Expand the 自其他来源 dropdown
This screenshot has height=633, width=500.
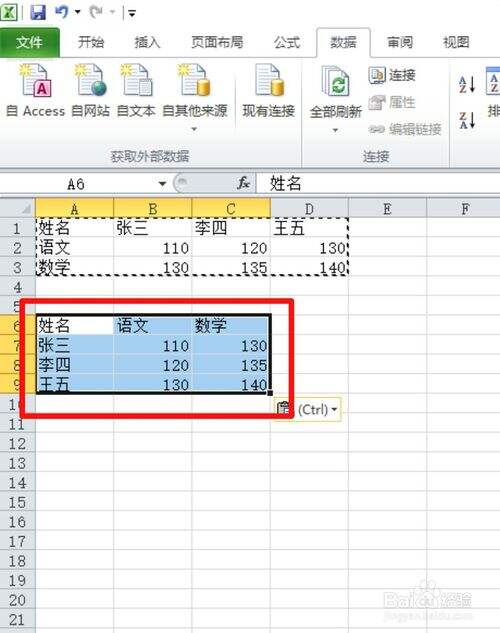(x=194, y=129)
